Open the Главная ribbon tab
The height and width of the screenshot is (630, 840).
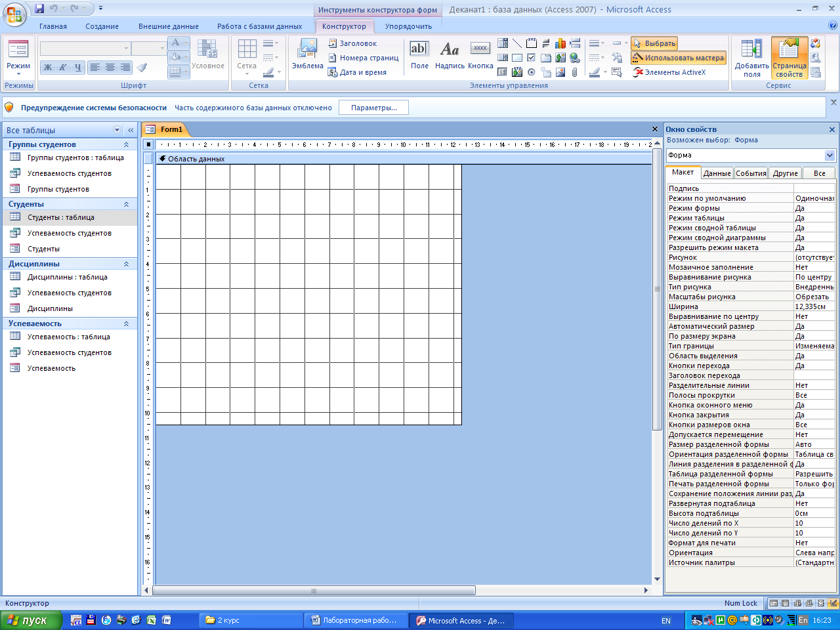pos(52,26)
